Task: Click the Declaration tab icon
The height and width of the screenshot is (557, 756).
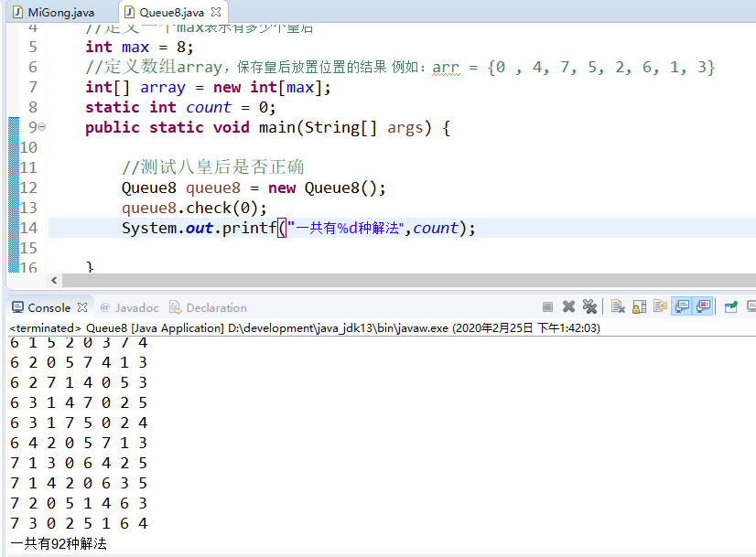Action: click(176, 307)
